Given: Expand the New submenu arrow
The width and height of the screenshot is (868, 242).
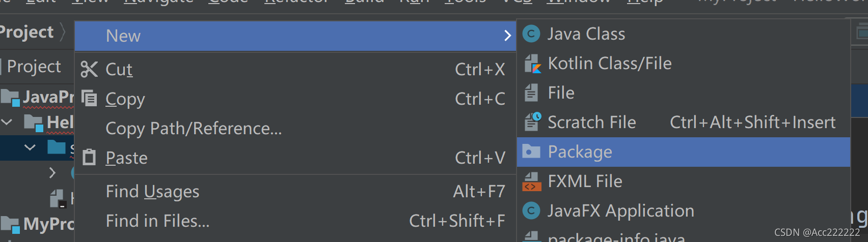Looking at the screenshot, I should point(507,36).
